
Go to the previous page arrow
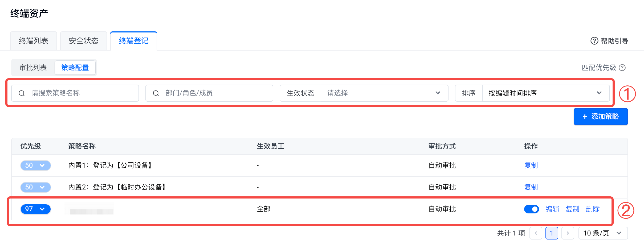(536, 233)
